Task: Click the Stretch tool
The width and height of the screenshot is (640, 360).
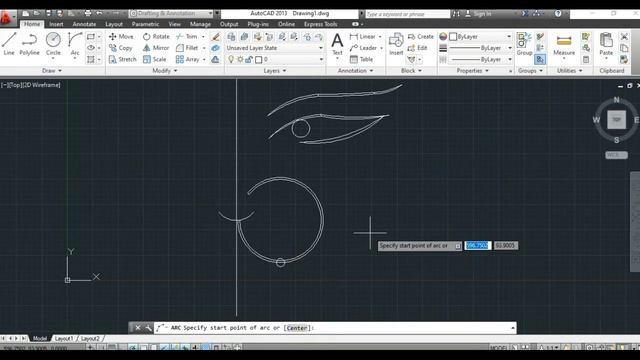Action: click(x=122, y=59)
